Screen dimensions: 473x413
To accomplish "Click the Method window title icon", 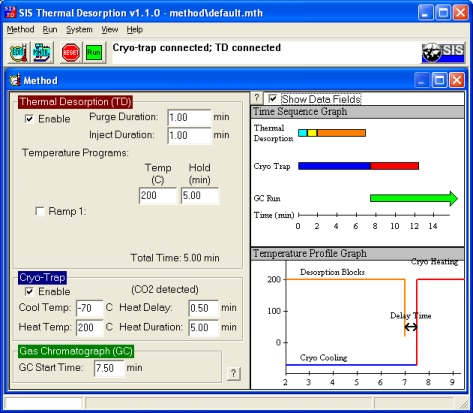I will click(15, 80).
